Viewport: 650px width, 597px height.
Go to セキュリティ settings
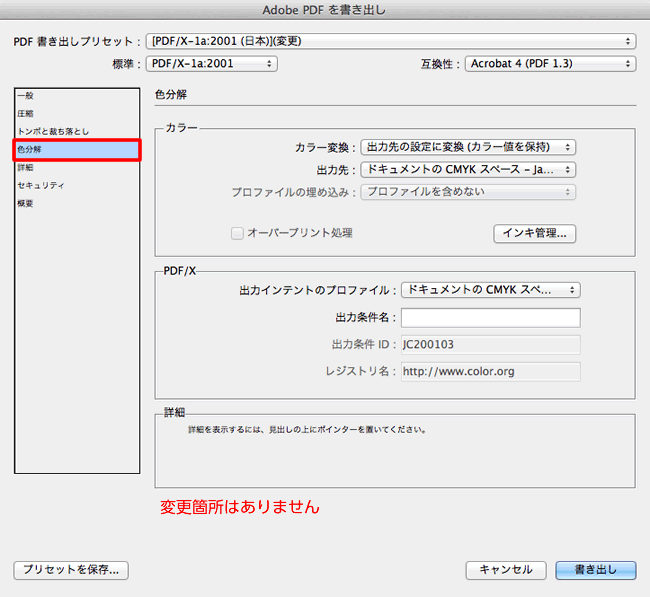(41, 186)
